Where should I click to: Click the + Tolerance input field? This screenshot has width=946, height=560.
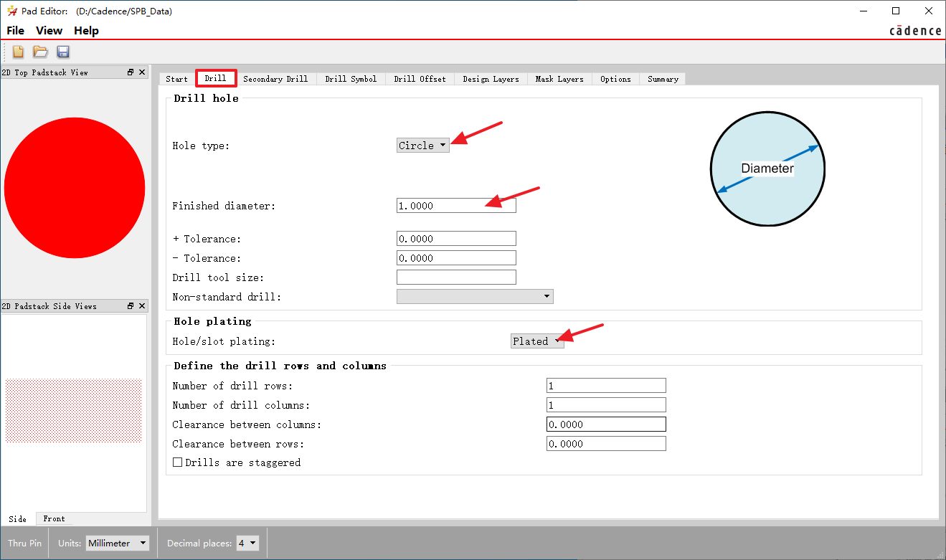[x=456, y=239]
